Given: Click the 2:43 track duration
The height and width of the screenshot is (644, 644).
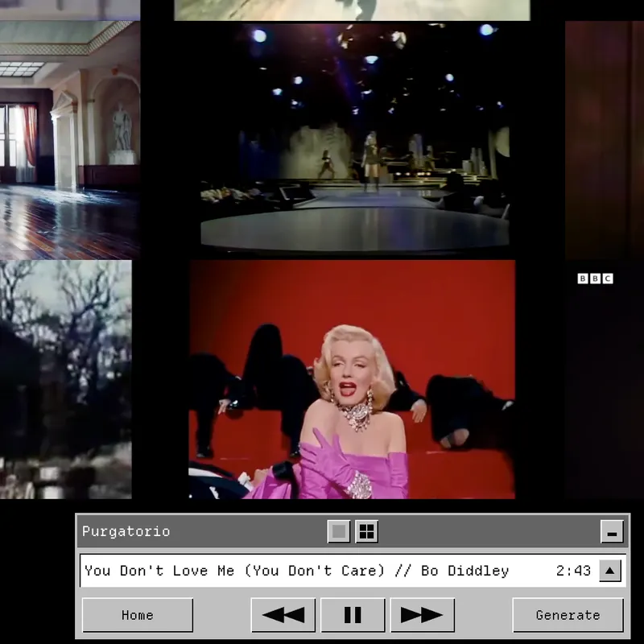Looking at the screenshot, I should 573,571.
